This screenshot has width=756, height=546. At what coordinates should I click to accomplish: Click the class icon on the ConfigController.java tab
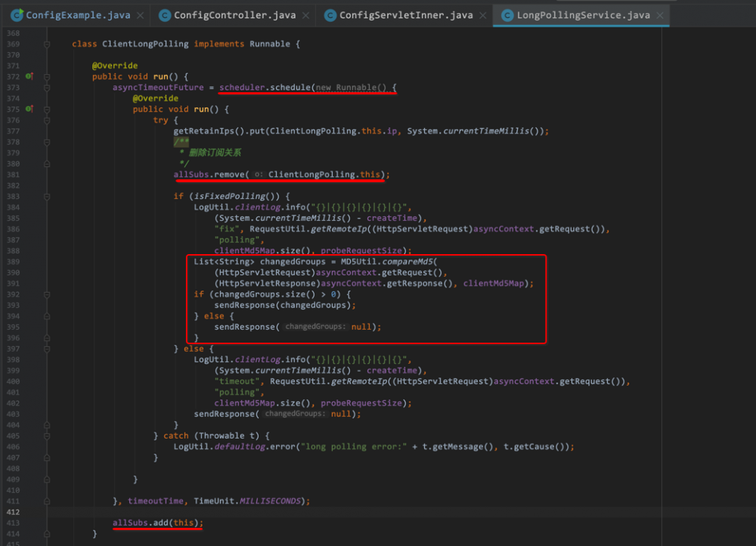pyautogui.click(x=164, y=14)
